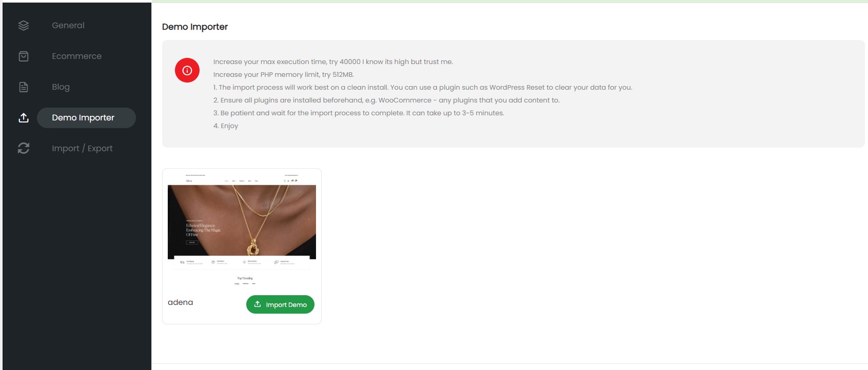The image size is (868, 370).
Task: Click the WordPress Reset clean install instruction
Action: 423,87
